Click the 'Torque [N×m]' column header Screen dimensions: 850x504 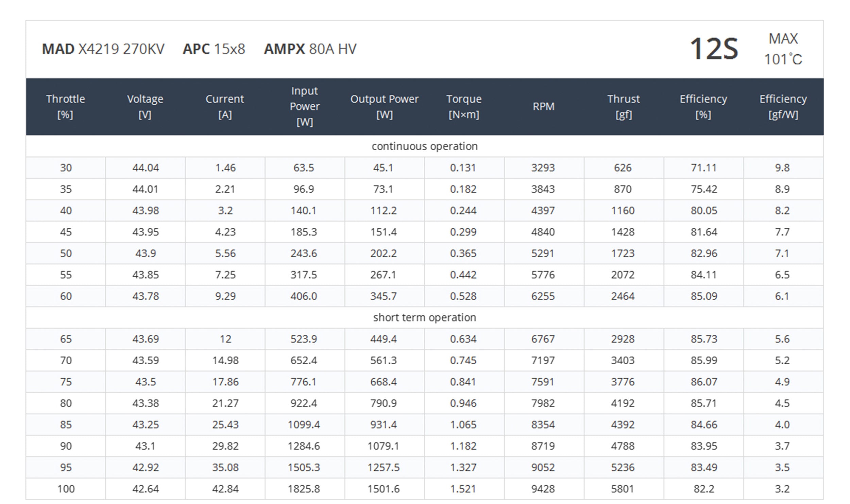click(x=464, y=106)
